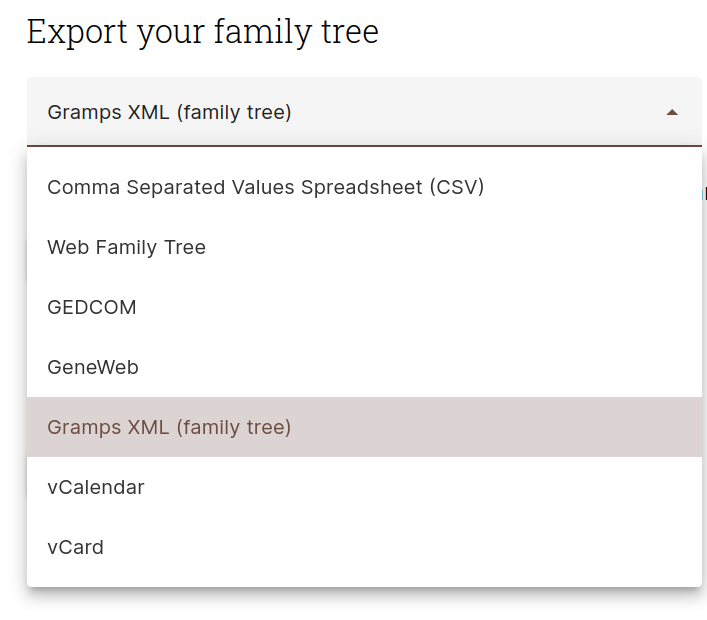The width and height of the screenshot is (707, 620).
Task: Click the upward triangle caret in the select field
Action: tap(672, 112)
